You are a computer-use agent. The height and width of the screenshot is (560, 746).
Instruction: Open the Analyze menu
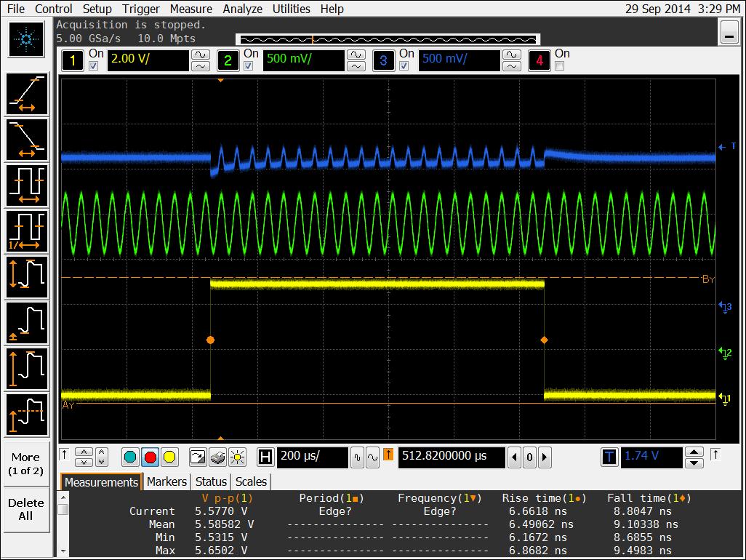(243, 9)
